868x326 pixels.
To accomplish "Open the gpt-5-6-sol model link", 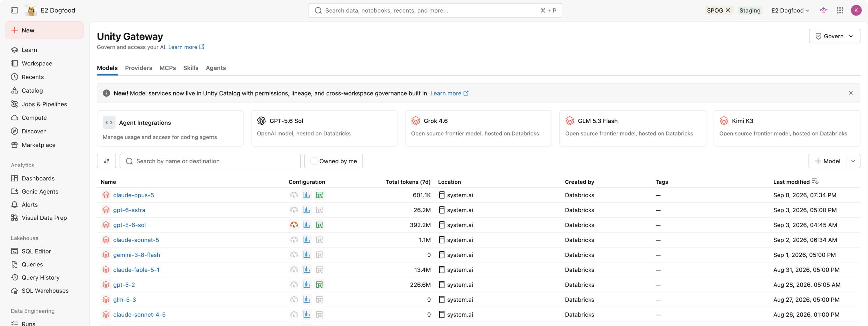I will click(x=129, y=225).
